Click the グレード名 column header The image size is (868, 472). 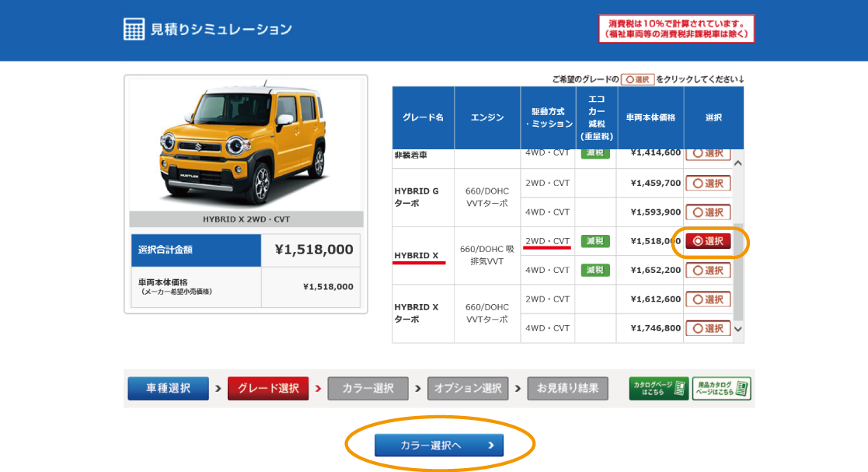(x=423, y=117)
